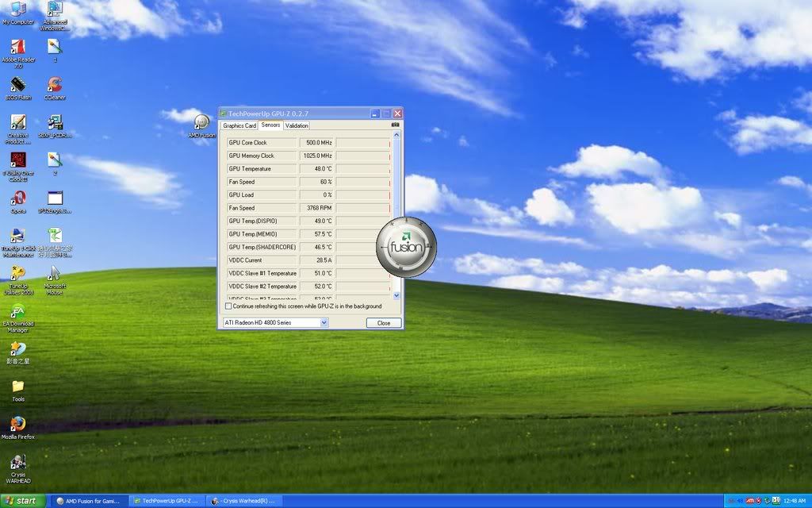This screenshot has width=812, height=508.
Task: Click the GPU-Z screenshot camera icon
Action: point(395,125)
